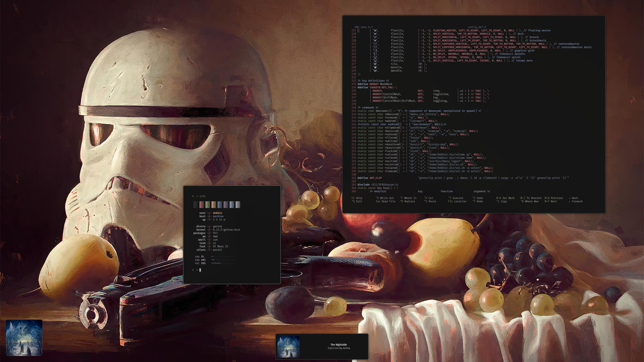
Task: Click '^Q Exit' in nano shortcut bar
Action: pos(357,201)
